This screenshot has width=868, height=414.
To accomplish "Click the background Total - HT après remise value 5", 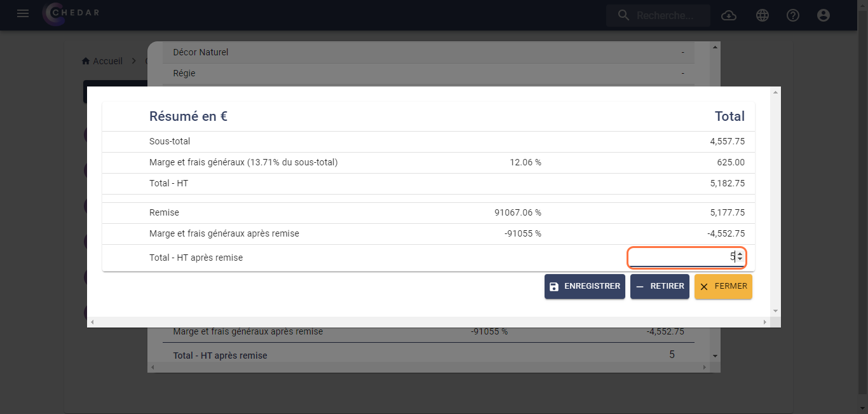I will pyautogui.click(x=672, y=354).
